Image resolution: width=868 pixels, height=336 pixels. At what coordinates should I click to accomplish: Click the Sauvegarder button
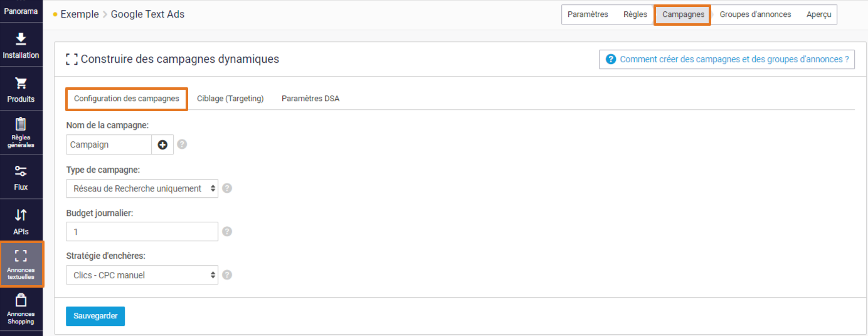(95, 316)
